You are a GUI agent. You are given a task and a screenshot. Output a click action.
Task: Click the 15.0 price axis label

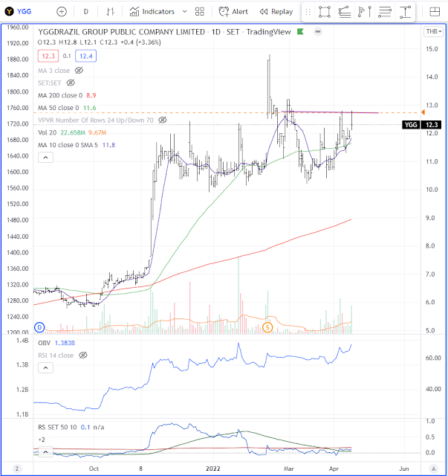click(432, 49)
